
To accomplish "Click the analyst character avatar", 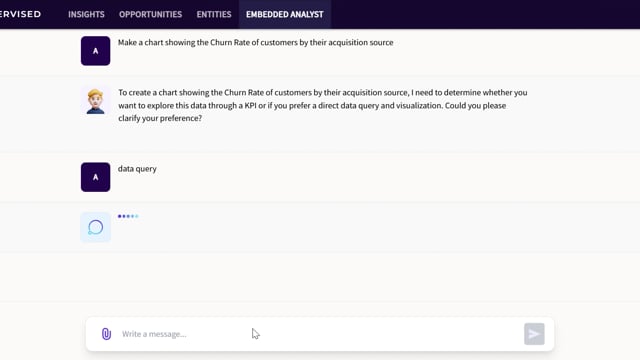I will point(96,101).
